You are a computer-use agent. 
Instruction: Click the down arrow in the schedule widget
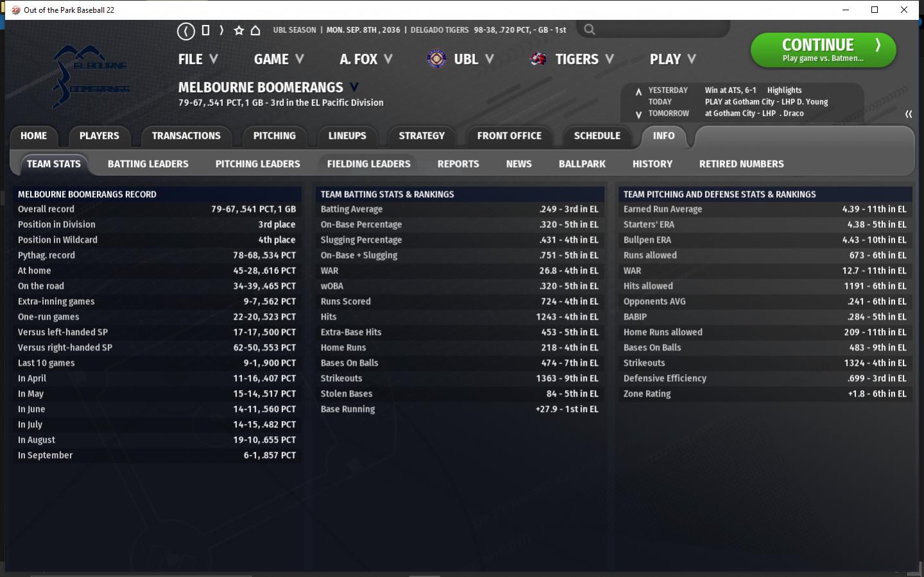pos(638,115)
